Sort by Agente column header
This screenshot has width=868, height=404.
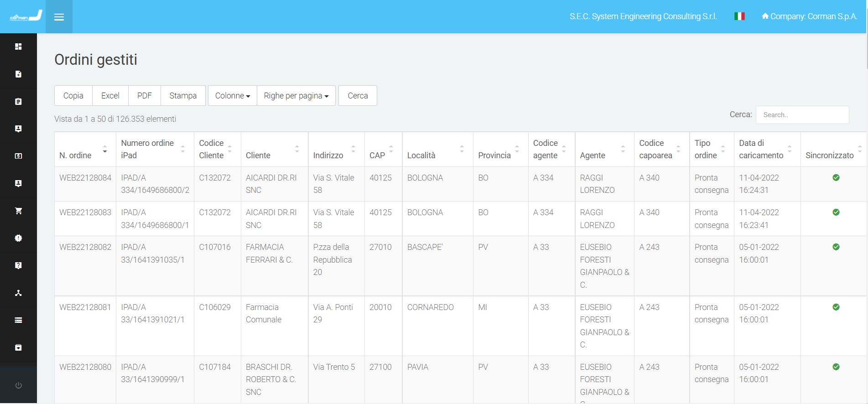(x=605, y=150)
